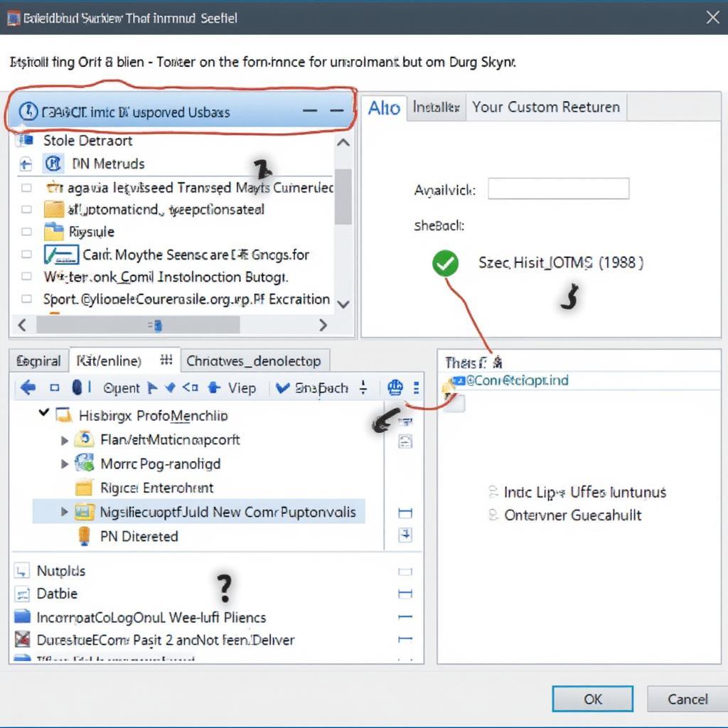Click the OK button
This screenshot has width=728, height=728.
click(x=592, y=699)
